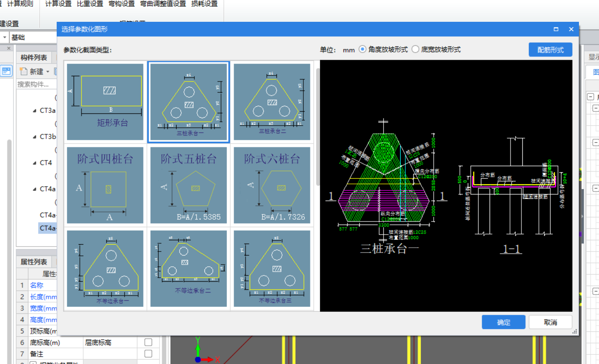The width and height of the screenshot is (599, 364).
Task: Click the 名称 property row
Action: click(37, 286)
